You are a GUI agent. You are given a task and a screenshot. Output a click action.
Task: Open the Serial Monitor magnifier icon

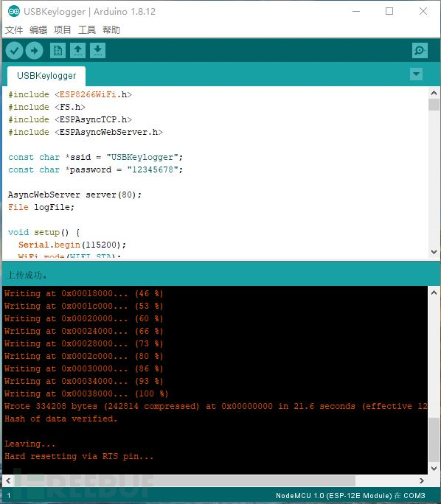(x=420, y=50)
